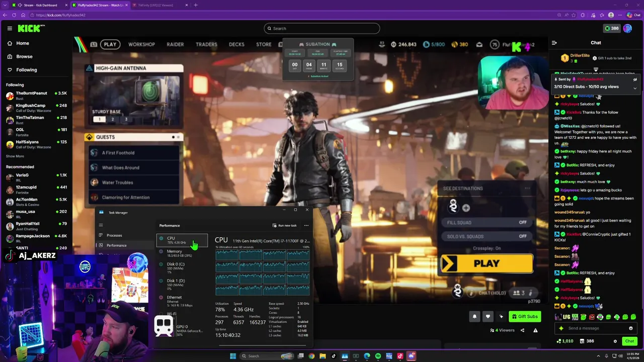Toggle Fill Squad OFF switch in game
Viewport: 644px width, 362px height.
523,222
